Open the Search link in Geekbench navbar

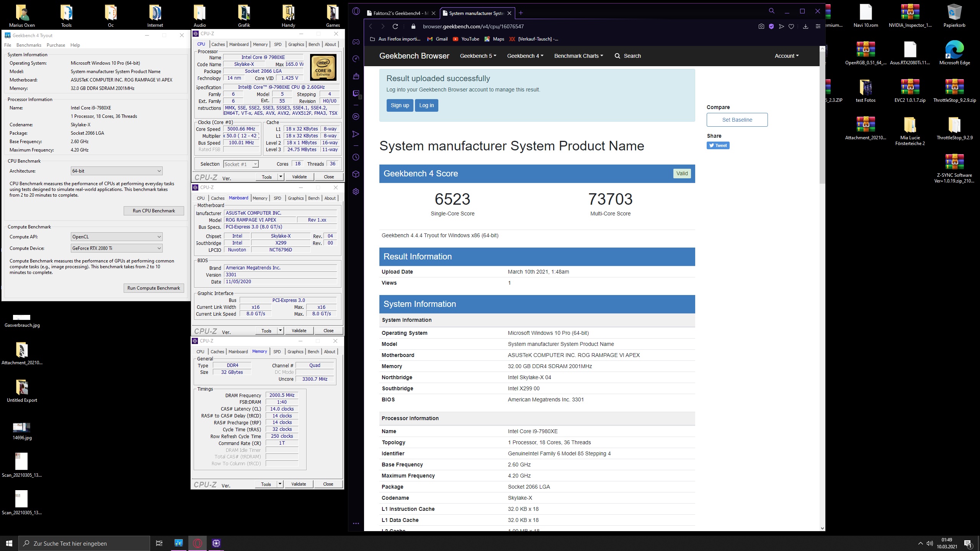pyautogui.click(x=627, y=56)
